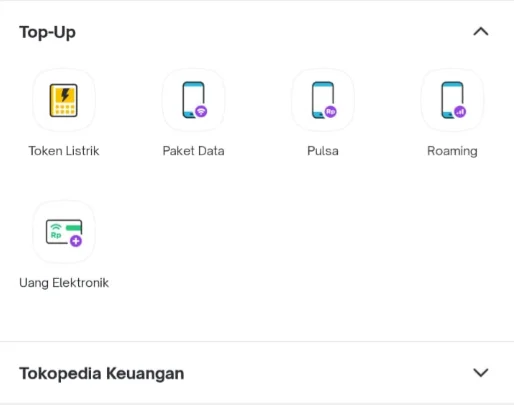Click the purple signal badge on Roaming
The width and height of the screenshot is (514, 405).
pos(460,111)
